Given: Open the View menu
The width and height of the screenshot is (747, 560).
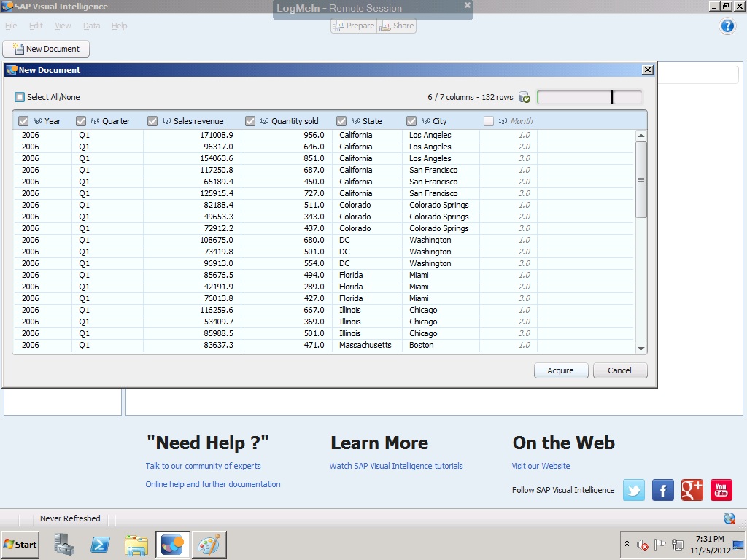Looking at the screenshot, I should tap(63, 26).
